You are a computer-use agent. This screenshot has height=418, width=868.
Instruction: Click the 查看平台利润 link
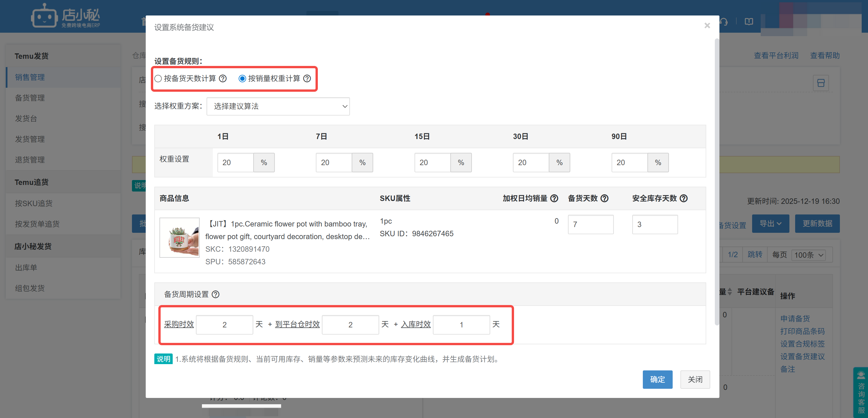point(776,55)
